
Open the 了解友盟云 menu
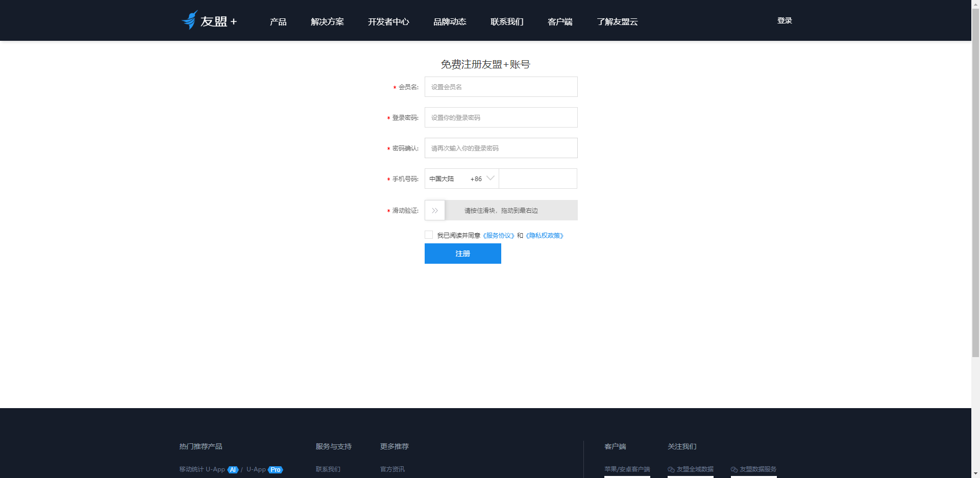pyautogui.click(x=617, y=21)
